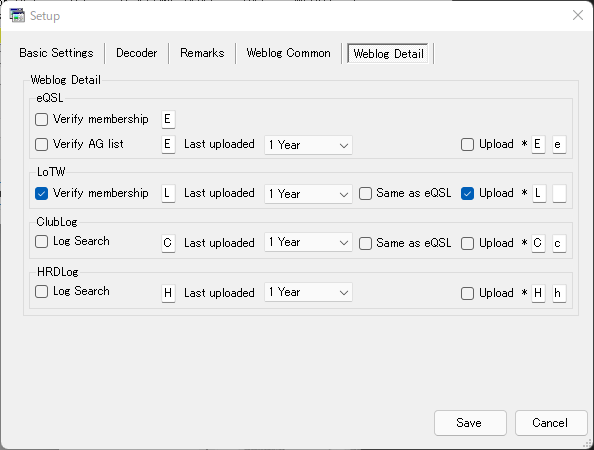Click the Setup window app icon

pos(17,16)
